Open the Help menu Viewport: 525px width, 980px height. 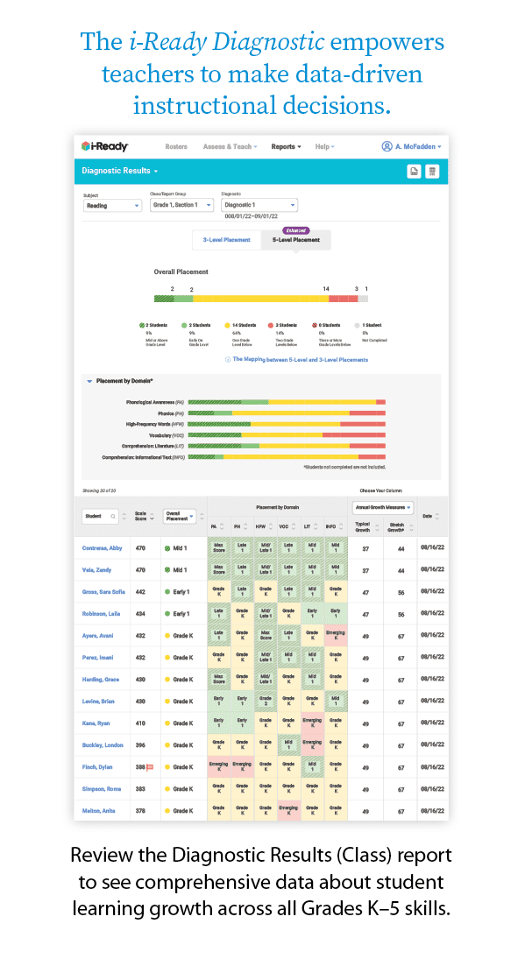pyautogui.click(x=325, y=147)
